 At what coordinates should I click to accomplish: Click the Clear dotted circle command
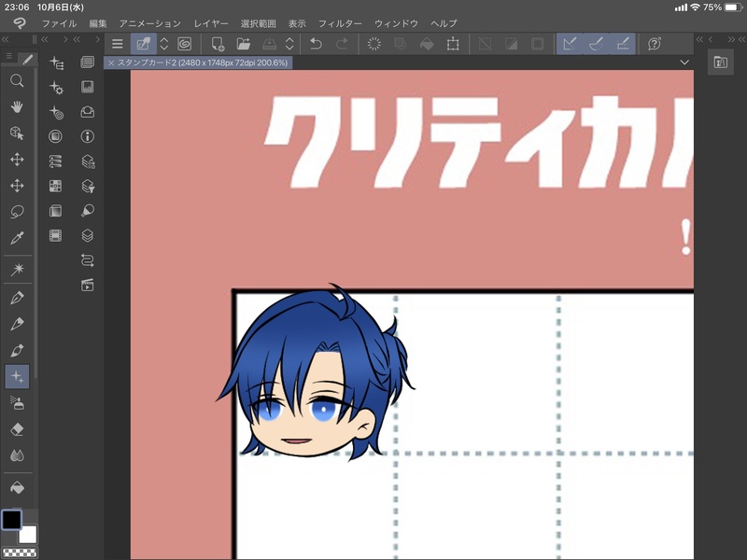coord(374,44)
